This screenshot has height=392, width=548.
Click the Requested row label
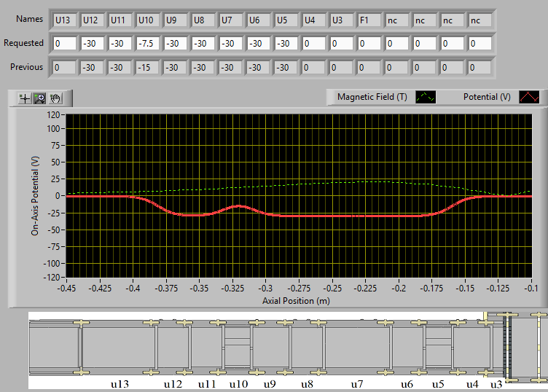(x=24, y=43)
